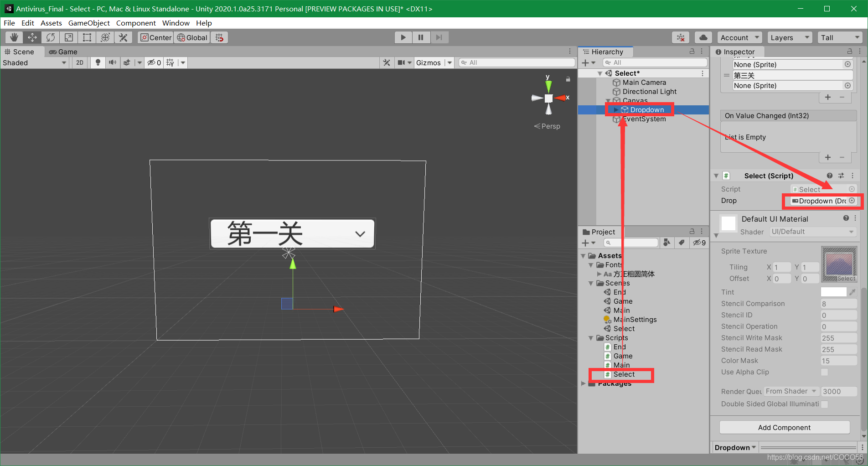Select the Scale tool
Screen dimensions: 868x466
click(x=68, y=37)
